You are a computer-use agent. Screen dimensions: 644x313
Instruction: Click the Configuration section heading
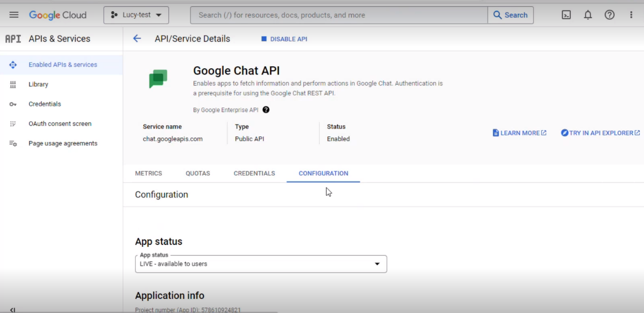click(161, 195)
